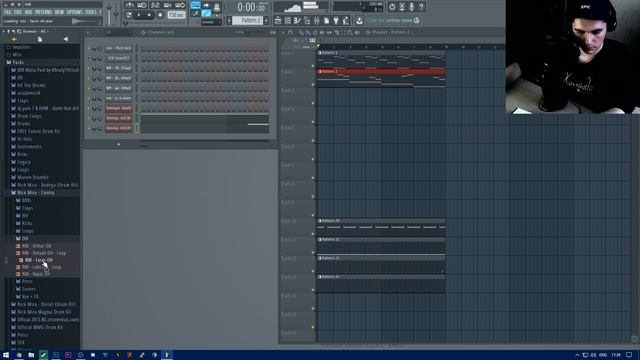Mute Track 1 in the Playlist

313,65
